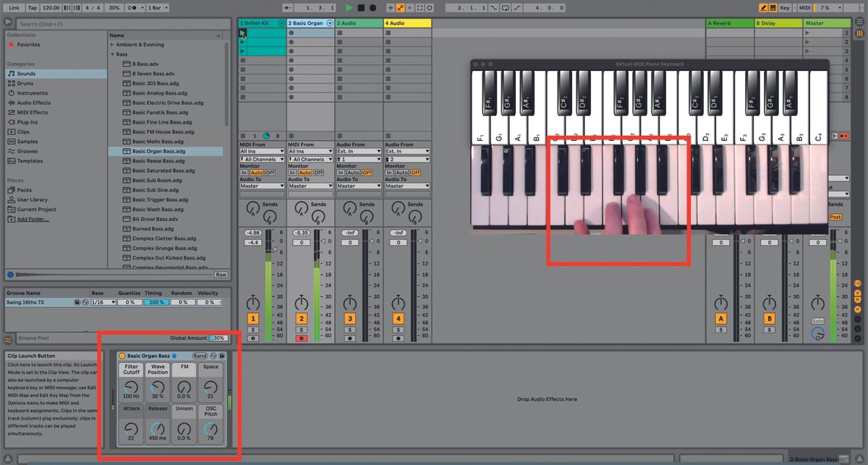The width and height of the screenshot is (868, 465).
Task: Open the groove Base 1/16 dropdown
Action: 103,302
